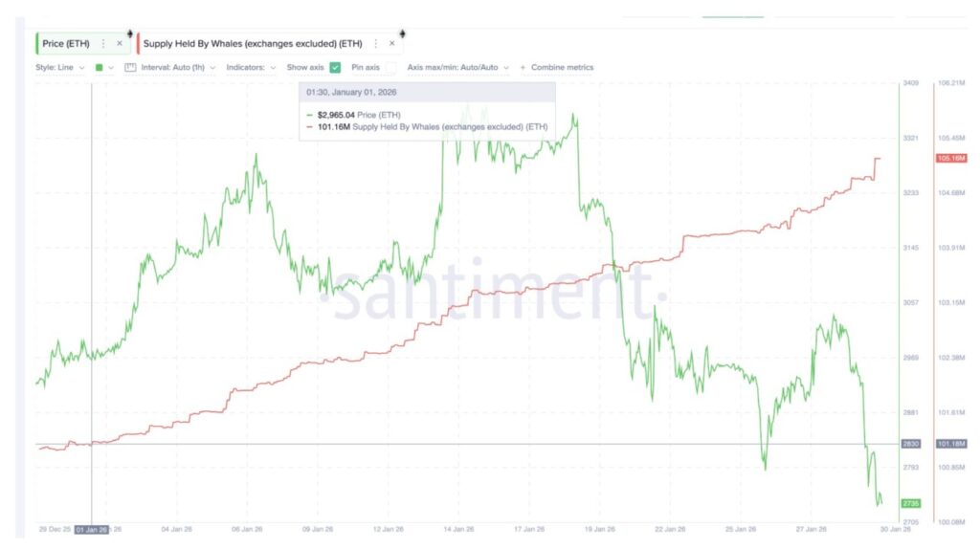Click the Ethereum icon above Price tab
The width and height of the screenshot is (980, 549).
point(130,32)
